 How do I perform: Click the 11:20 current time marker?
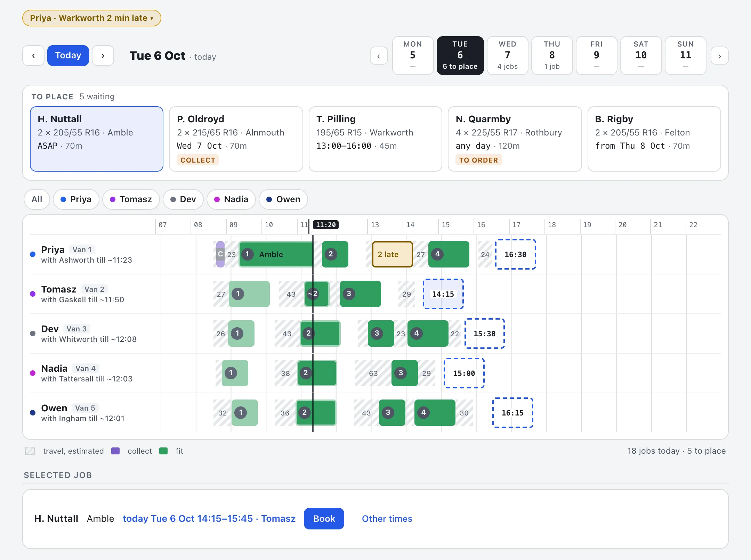326,225
